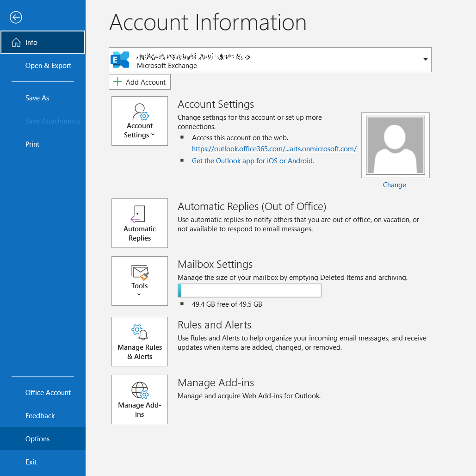Click the back arrow icon
The width and height of the screenshot is (476, 476).
16,17
